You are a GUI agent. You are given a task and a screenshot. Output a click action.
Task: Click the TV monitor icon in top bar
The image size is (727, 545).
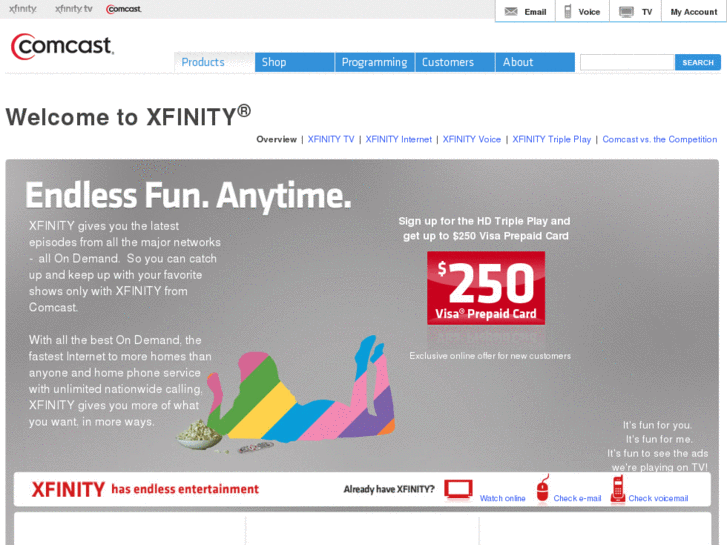coord(626,12)
